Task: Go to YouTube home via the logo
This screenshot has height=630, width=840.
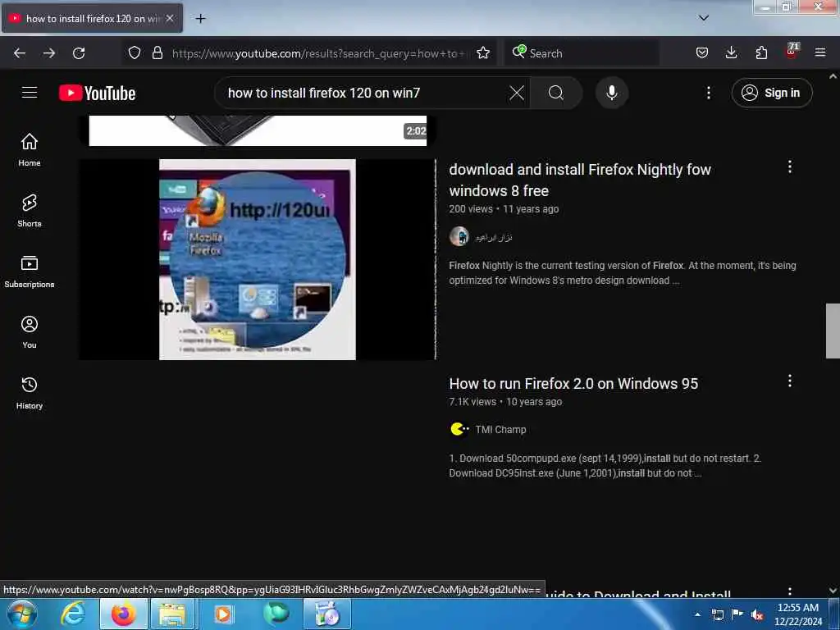Action: [98, 94]
